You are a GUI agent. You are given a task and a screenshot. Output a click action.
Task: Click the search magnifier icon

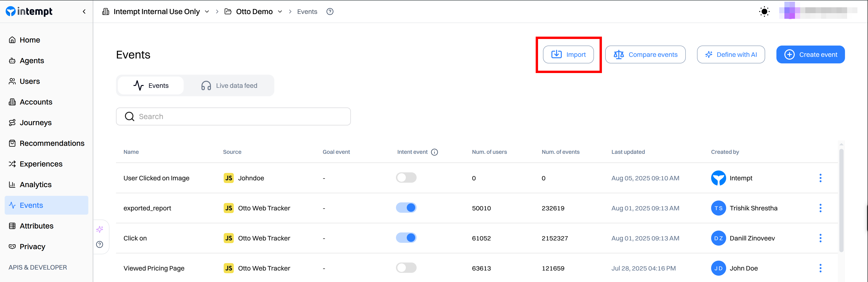(x=129, y=116)
